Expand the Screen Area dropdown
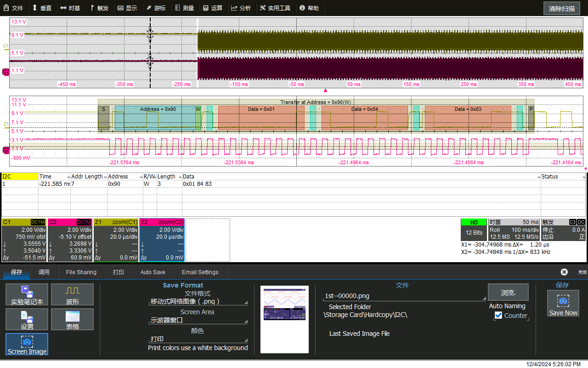 pos(198,320)
